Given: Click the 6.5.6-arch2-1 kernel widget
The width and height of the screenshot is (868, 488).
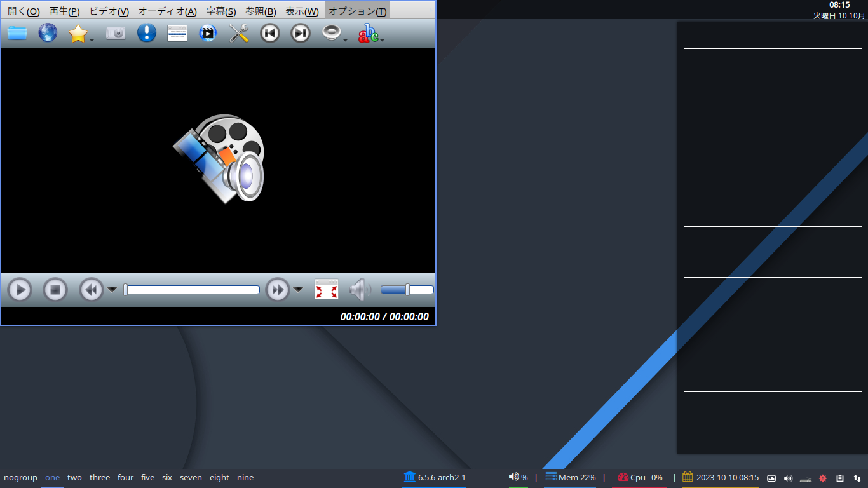Looking at the screenshot, I should point(435,477).
